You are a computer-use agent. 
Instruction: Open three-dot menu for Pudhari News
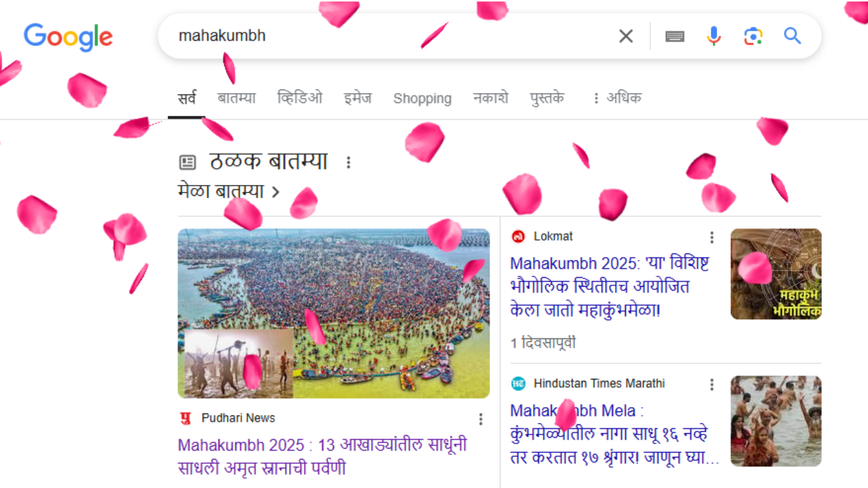coord(481,419)
